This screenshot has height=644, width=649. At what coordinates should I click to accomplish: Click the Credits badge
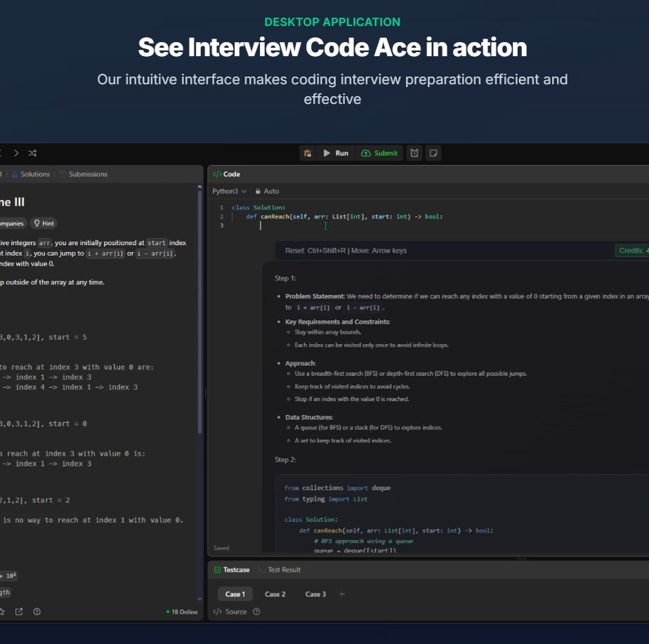(x=632, y=251)
